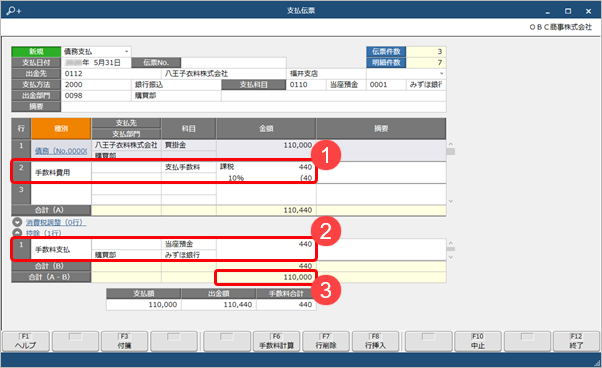Open the 消費税調整 (0行) link
Screen dimensions: 602x368
pos(56,223)
